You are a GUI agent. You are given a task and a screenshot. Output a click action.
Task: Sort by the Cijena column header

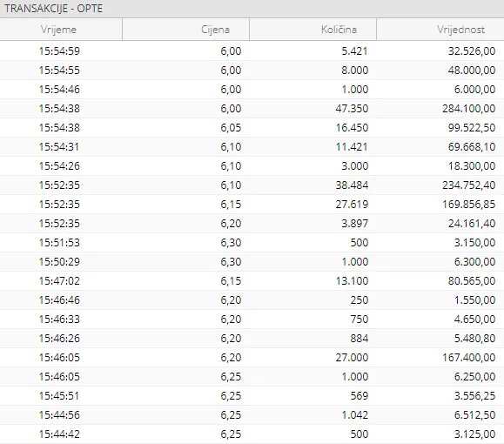[185, 30]
